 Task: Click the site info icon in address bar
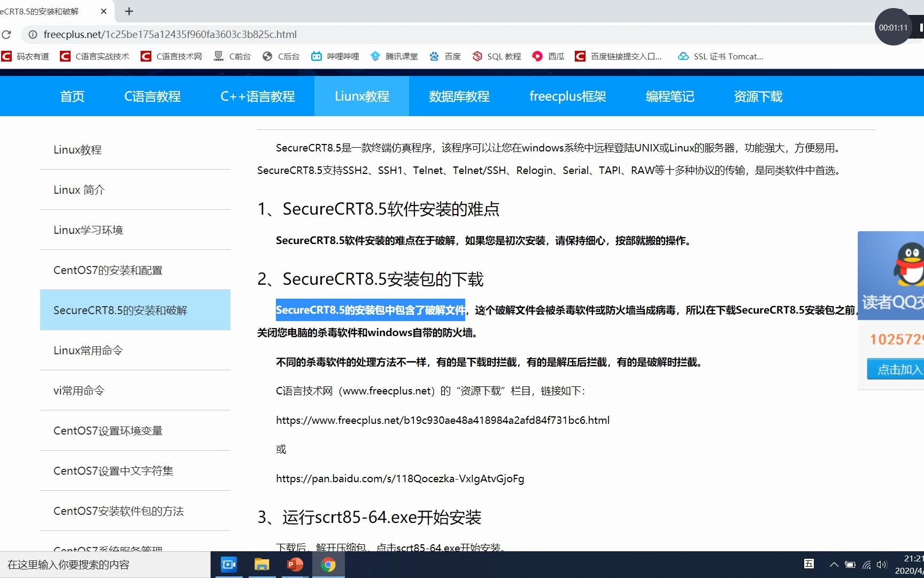click(33, 34)
